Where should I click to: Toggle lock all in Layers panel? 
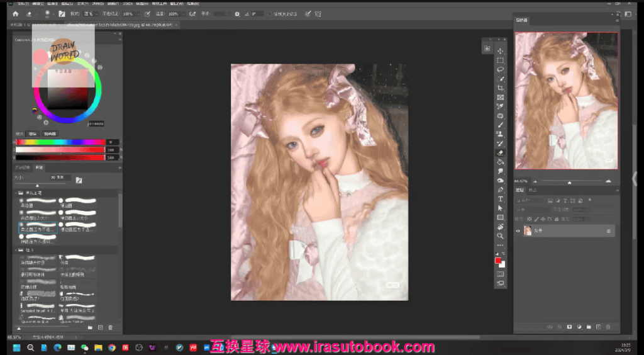point(556,220)
